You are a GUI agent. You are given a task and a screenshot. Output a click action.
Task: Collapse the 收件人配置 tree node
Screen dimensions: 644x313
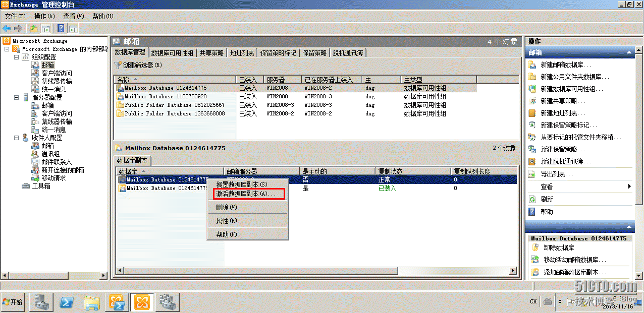[x=16, y=138]
